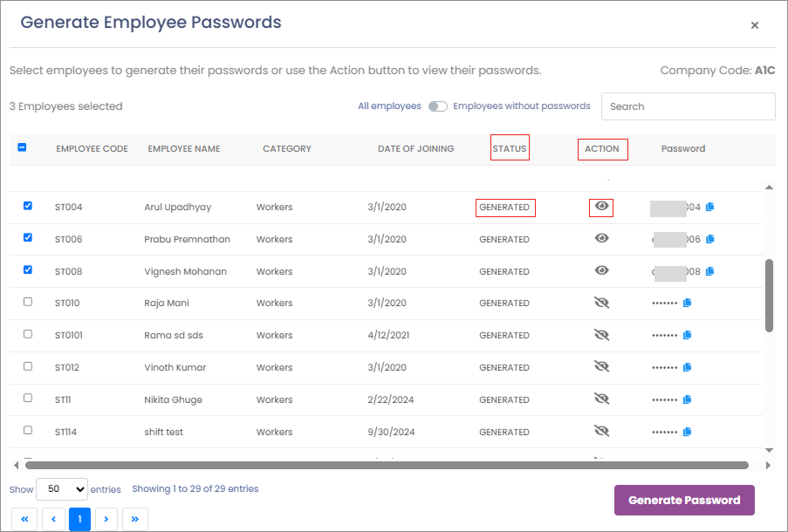
Task: Select the Rama sd sds checkbox
Action: tap(28, 334)
